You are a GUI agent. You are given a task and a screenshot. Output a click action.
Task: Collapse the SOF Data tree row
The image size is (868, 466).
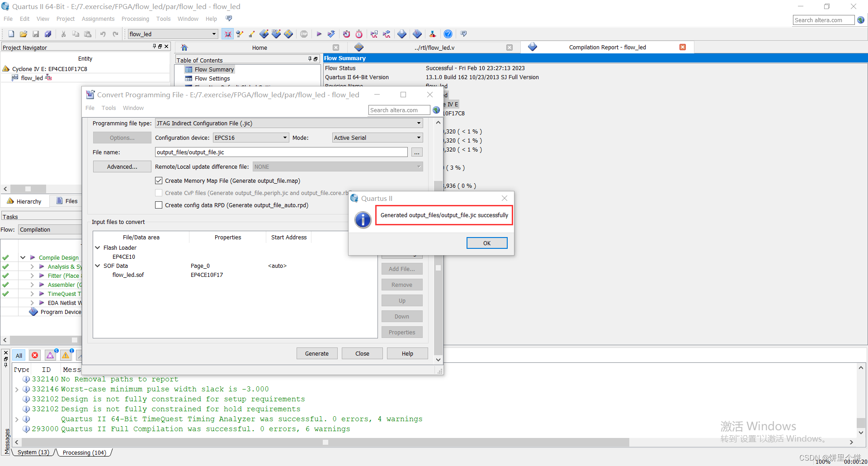coord(98,266)
